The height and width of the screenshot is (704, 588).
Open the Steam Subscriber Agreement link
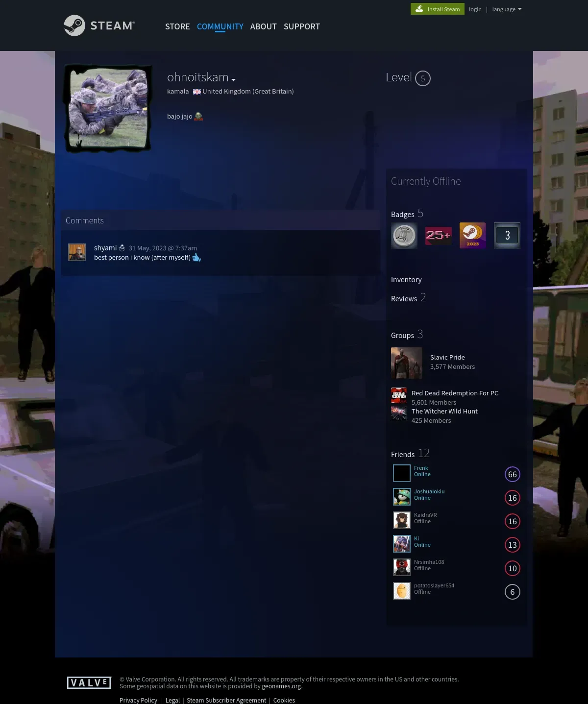click(226, 700)
